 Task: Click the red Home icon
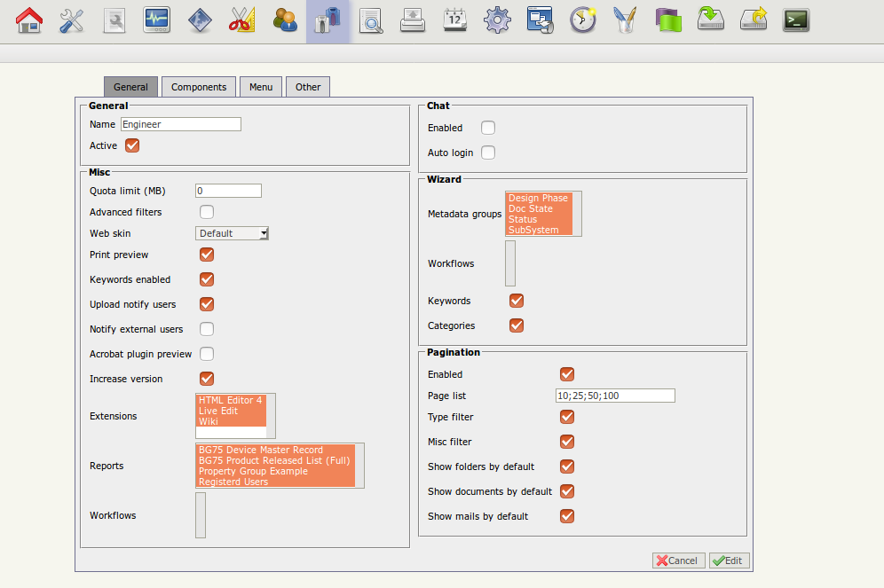coord(29,20)
